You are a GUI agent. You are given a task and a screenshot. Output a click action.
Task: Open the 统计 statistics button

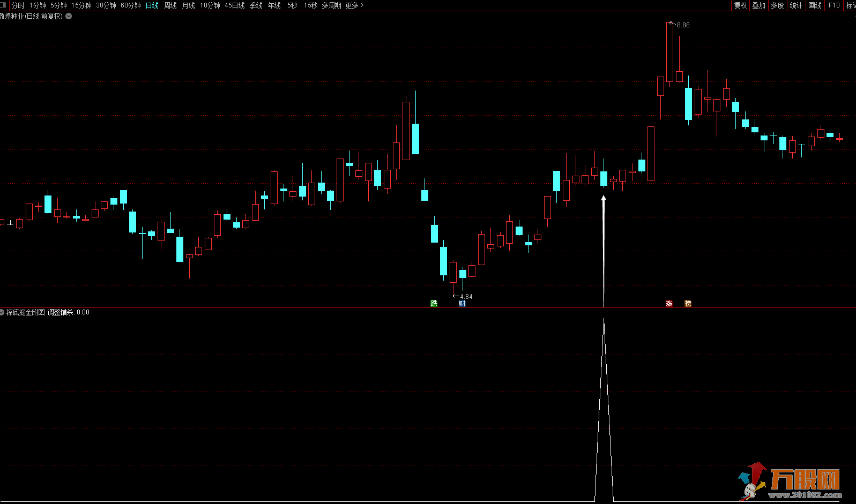pyautogui.click(x=796, y=5)
